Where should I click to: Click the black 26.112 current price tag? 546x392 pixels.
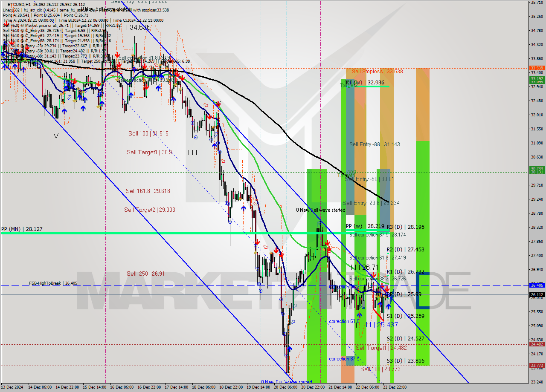537,294
